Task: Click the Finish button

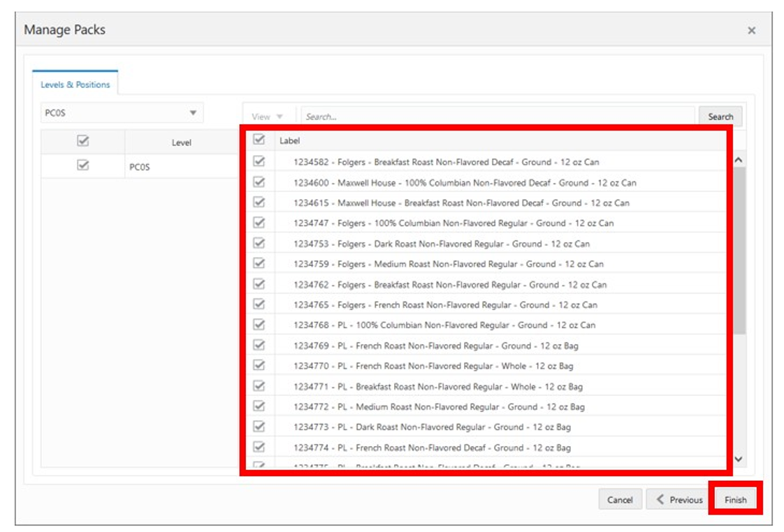Action: 736,499
